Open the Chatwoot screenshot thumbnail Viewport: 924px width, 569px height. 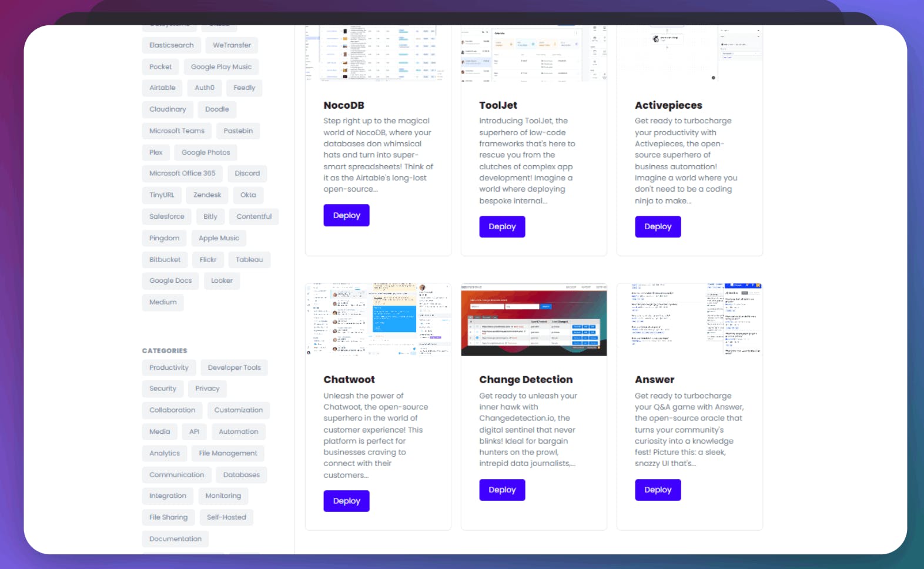click(378, 319)
